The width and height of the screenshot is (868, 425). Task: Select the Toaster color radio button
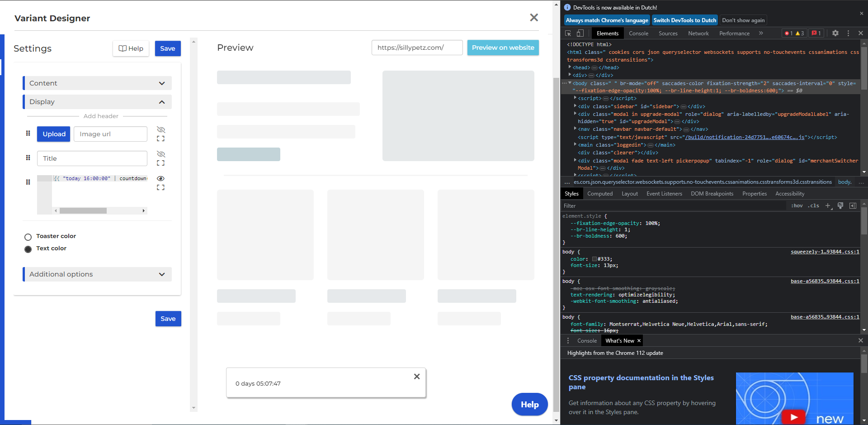pyautogui.click(x=28, y=237)
